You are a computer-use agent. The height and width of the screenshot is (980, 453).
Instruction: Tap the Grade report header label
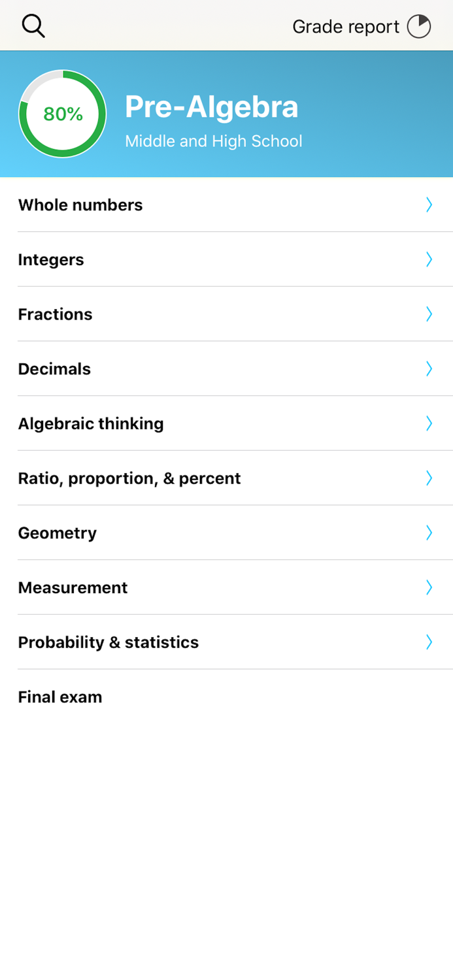coord(346,26)
